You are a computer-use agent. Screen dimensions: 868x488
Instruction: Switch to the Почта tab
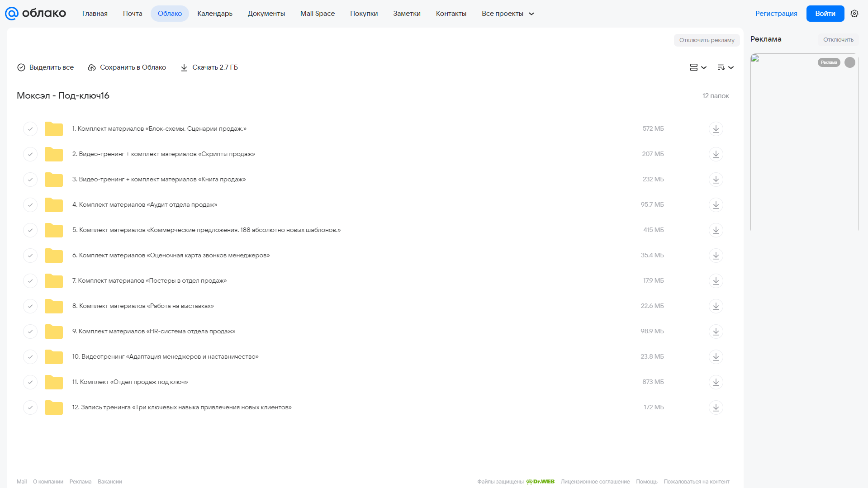tap(133, 14)
